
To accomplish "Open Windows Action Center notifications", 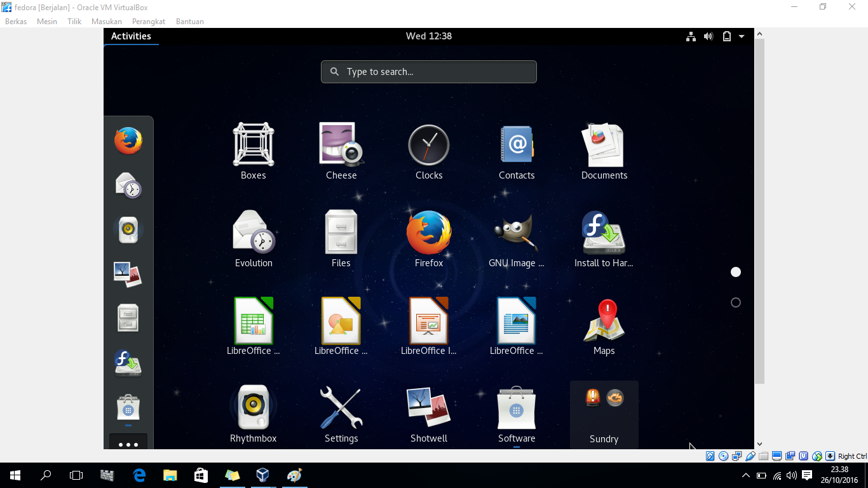I will coord(807,475).
